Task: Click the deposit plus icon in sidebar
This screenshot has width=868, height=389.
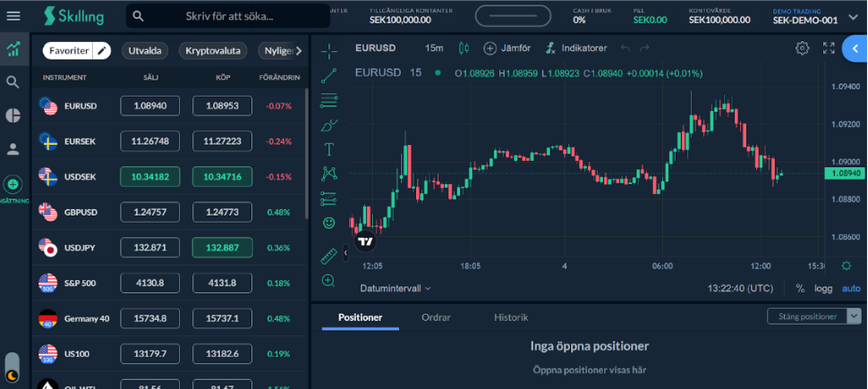Action: (13, 183)
